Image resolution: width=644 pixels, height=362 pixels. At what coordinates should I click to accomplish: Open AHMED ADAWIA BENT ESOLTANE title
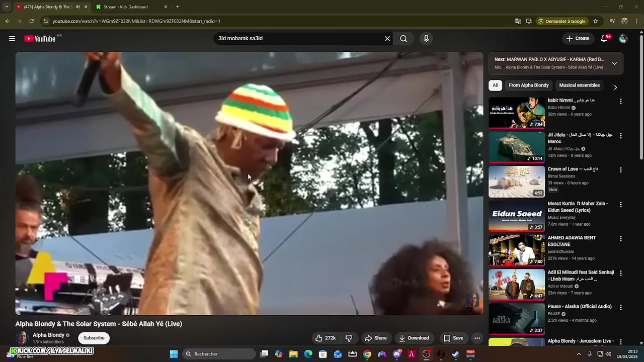[572, 241]
